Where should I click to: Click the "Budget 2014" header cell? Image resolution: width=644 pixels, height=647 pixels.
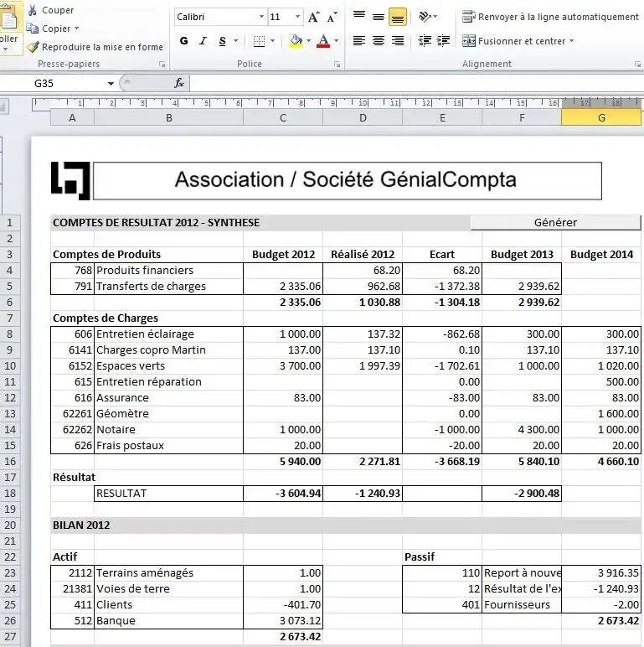[601, 255]
